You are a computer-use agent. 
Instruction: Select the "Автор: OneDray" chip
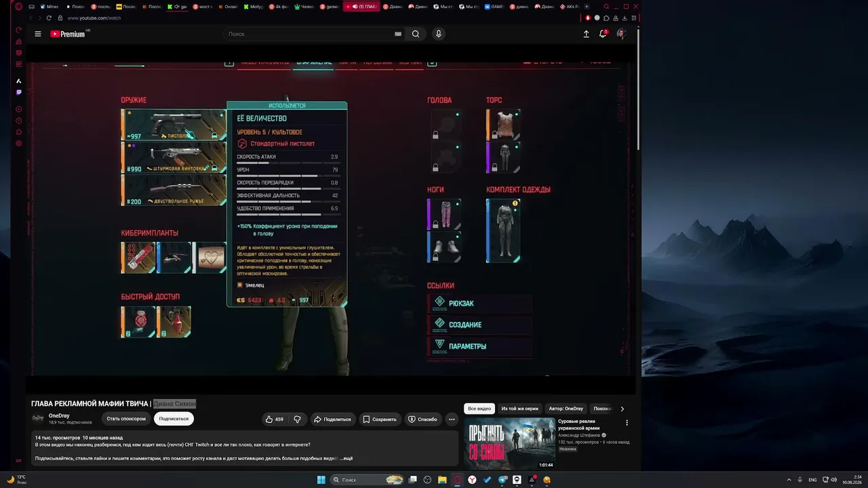[x=565, y=409]
